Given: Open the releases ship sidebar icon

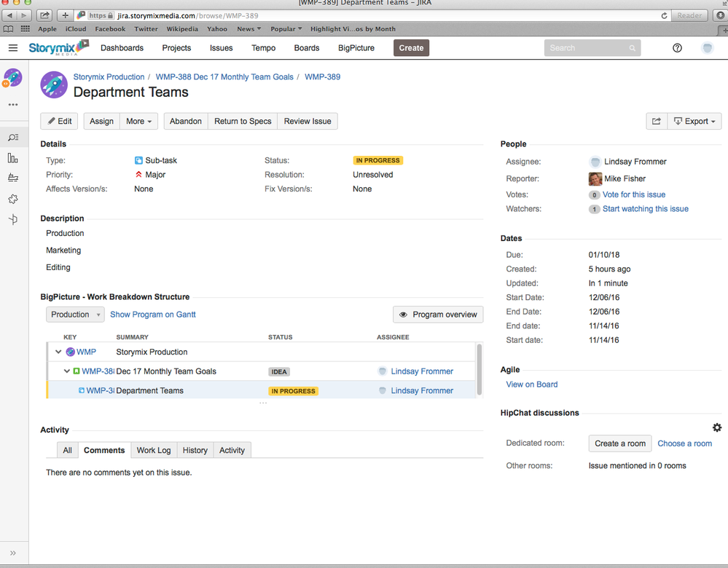Looking at the screenshot, I should coord(13,178).
